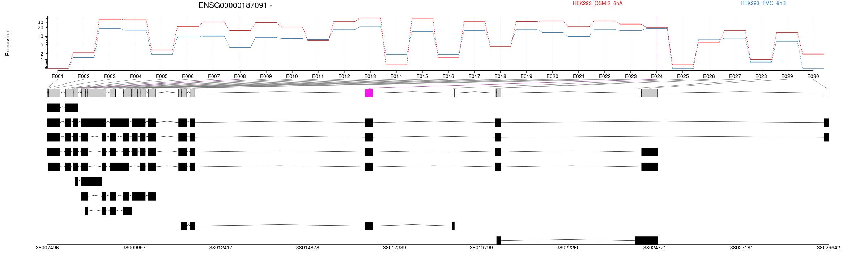The width and height of the screenshot is (868, 253).
Task: Click exon label E025
Action: 683,76
